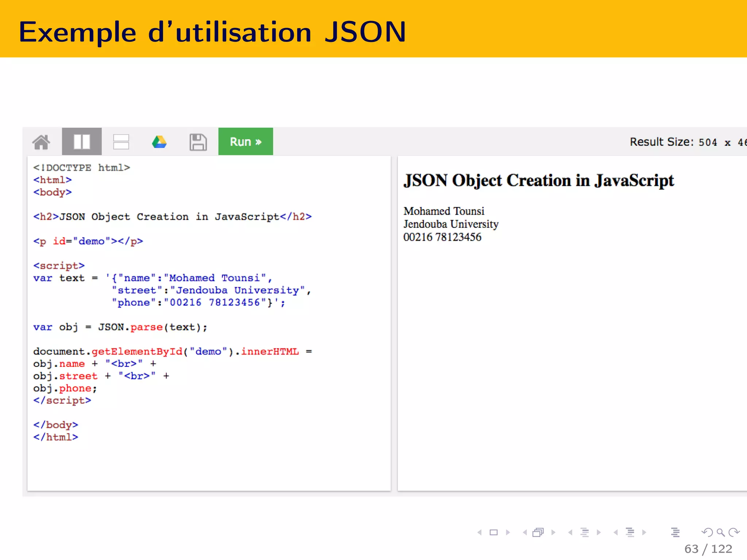Click Mohamed Tounsi in result pane
The image size is (747, 560).
click(x=444, y=211)
